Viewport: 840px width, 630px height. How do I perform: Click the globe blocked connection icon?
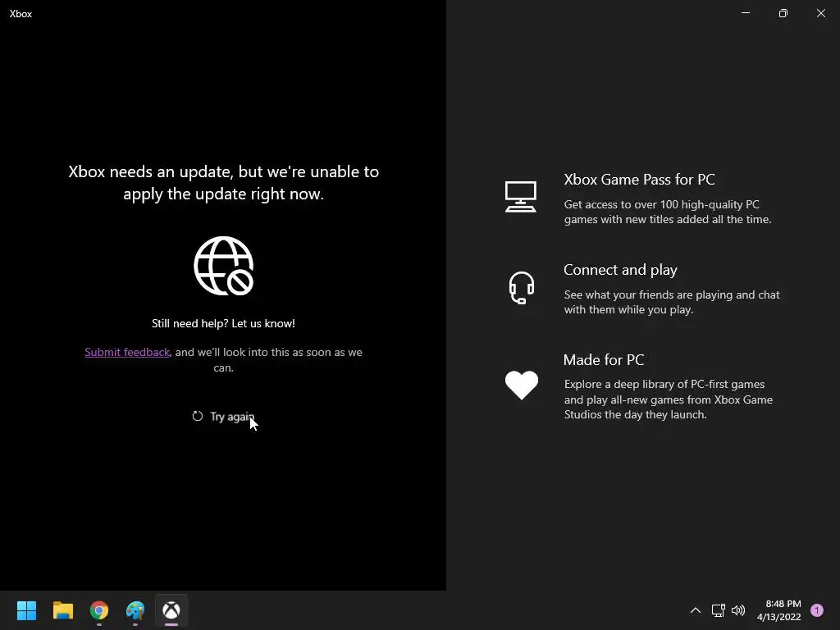point(223,266)
